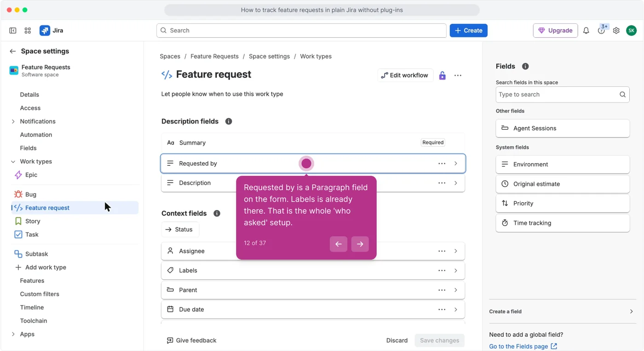This screenshot has height=351, width=644.
Task: Open the options menu for the Labels field
Action: pos(442,271)
